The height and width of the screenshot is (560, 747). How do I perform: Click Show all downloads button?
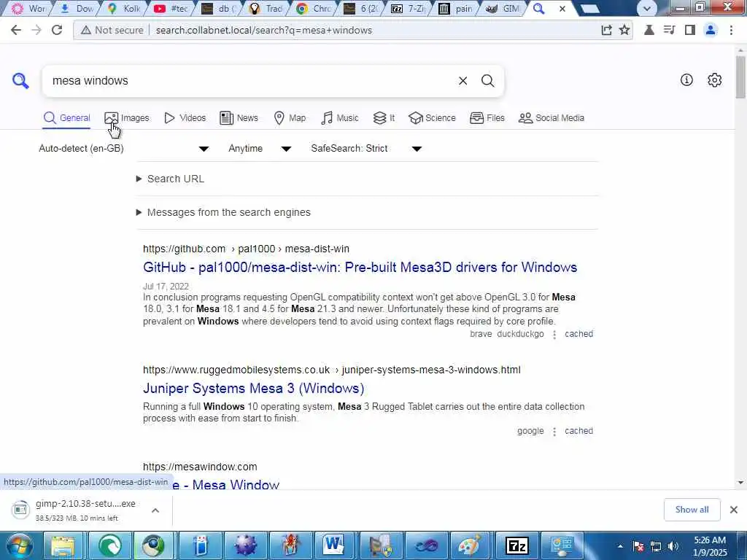tap(692, 510)
